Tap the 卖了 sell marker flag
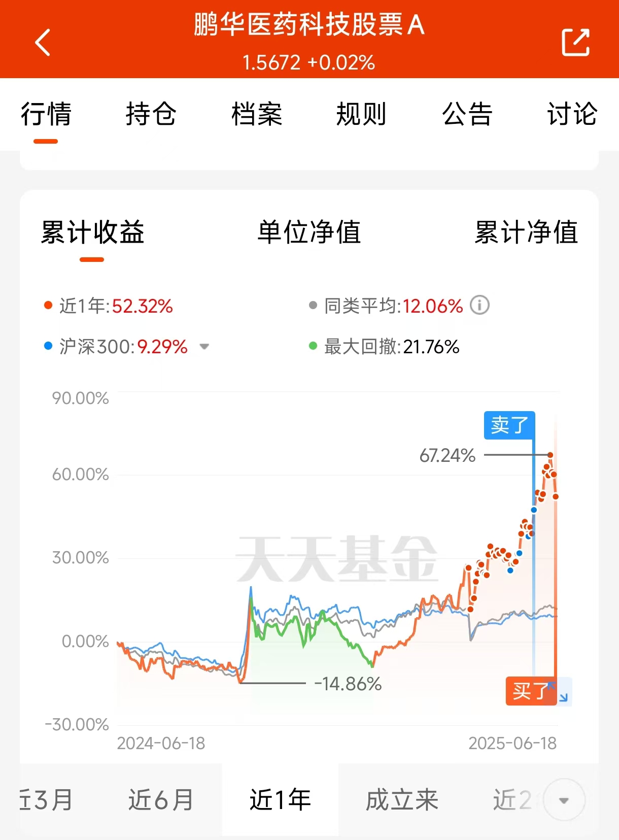The image size is (619, 840). tap(509, 425)
